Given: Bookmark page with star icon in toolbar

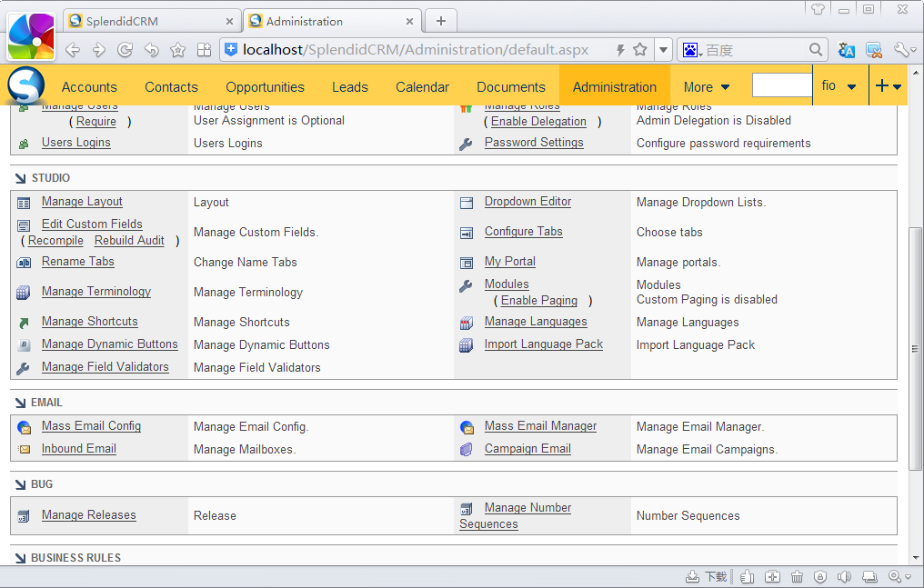Looking at the screenshot, I should click(177, 50).
